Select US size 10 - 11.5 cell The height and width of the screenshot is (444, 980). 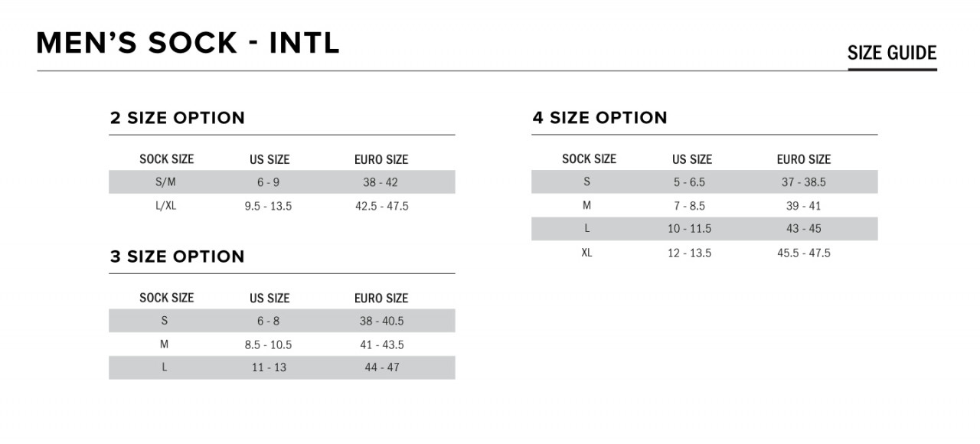pos(689,229)
